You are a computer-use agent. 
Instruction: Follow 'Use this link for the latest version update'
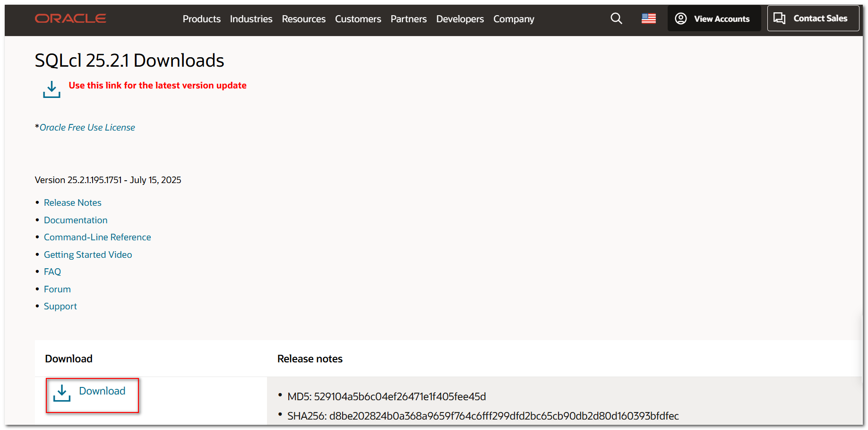tap(157, 86)
